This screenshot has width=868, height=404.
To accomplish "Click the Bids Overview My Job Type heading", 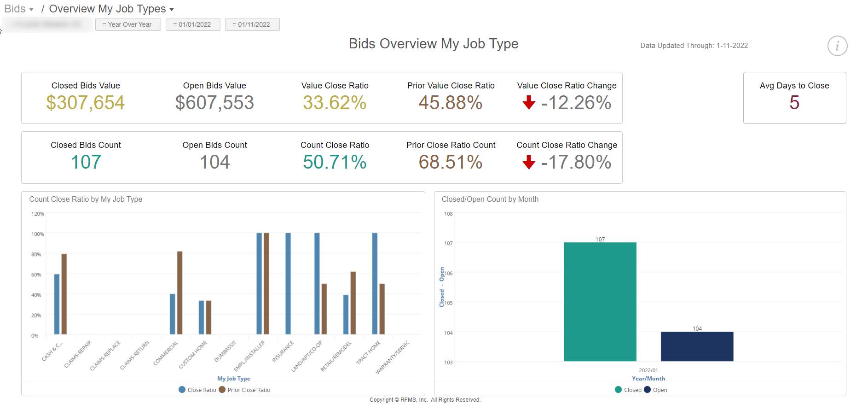I will (x=434, y=44).
